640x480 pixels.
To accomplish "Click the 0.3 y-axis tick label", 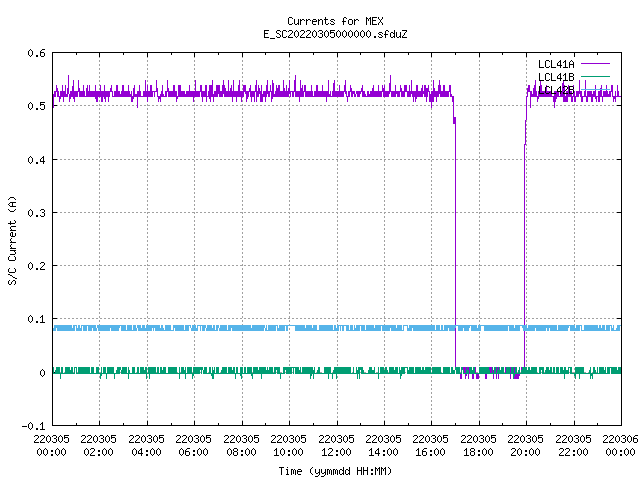I will coord(36,213).
